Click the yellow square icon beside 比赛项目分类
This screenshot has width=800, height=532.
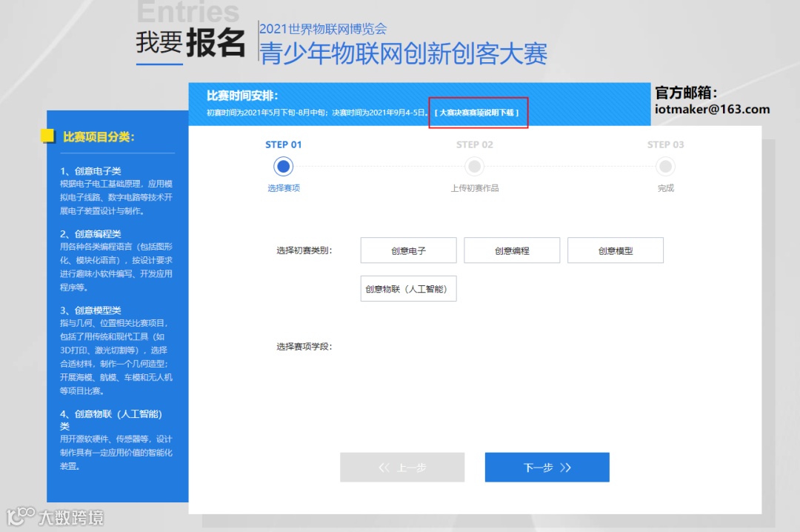(x=47, y=136)
